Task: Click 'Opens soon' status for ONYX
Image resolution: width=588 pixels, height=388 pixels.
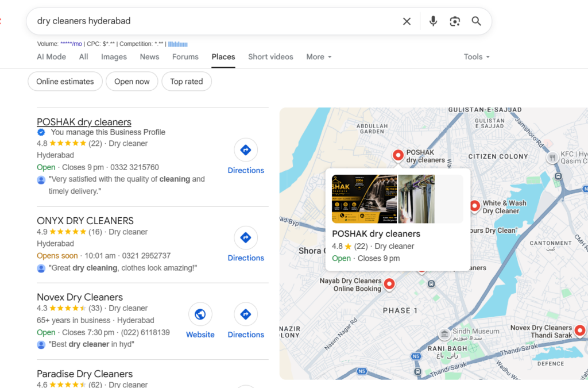Action: (x=57, y=256)
